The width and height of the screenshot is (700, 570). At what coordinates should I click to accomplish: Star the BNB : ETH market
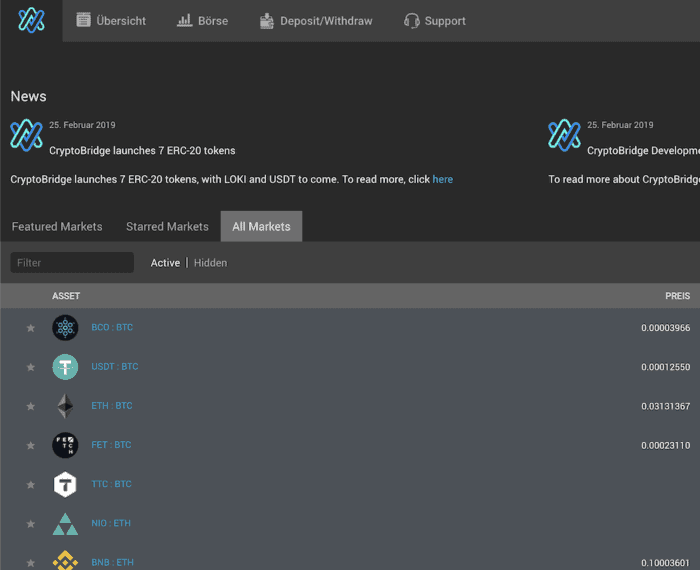[30, 563]
